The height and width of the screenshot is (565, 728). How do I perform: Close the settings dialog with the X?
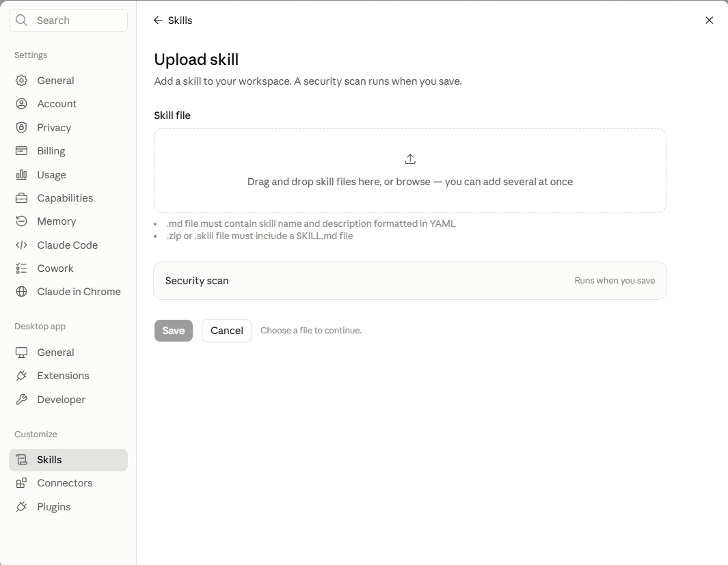tap(709, 20)
